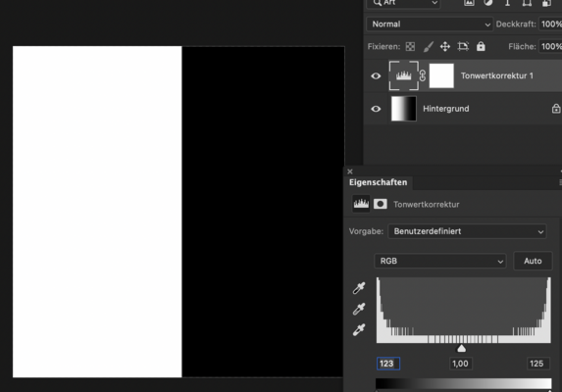The width and height of the screenshot is (562, 392).
Task: Select the mask icon in Eigenschaften
Action: (x=381, y=204)
